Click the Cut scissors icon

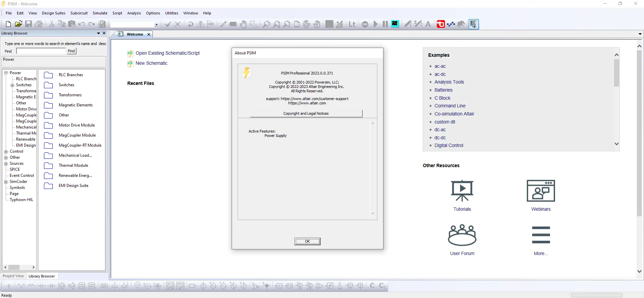click(x=52, y=24)
